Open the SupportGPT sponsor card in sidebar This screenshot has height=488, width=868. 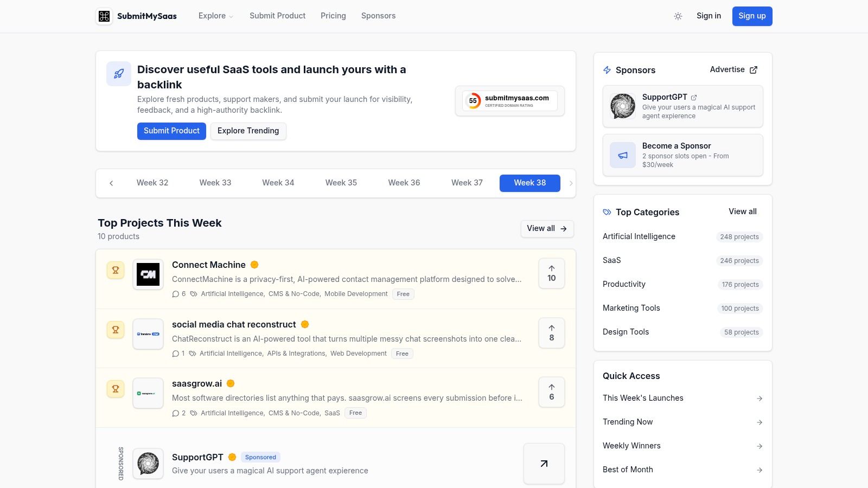tap(683, 106)
